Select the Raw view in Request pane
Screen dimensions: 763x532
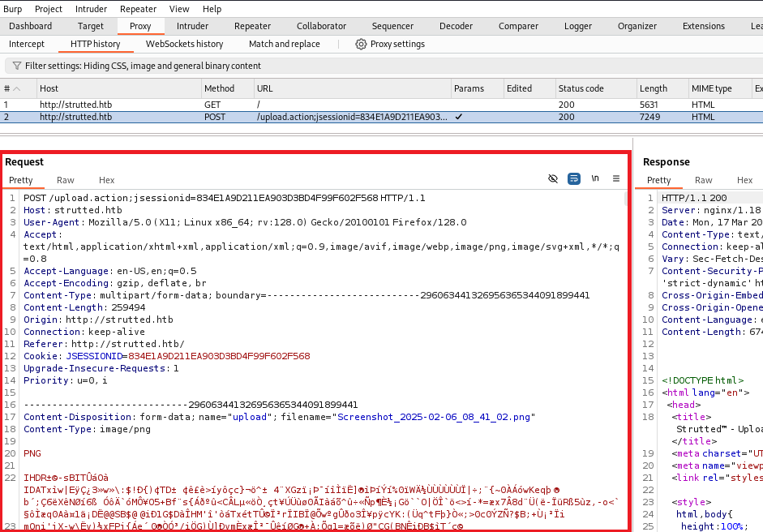point(65,180)
